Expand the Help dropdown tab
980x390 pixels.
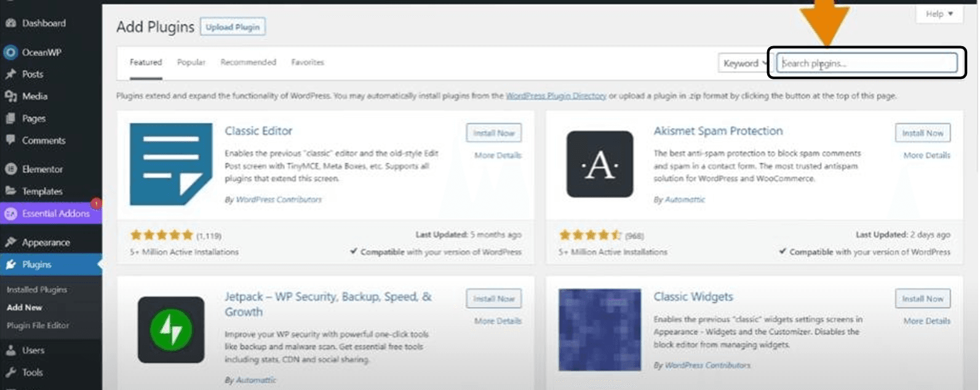[x=939, y=14]
